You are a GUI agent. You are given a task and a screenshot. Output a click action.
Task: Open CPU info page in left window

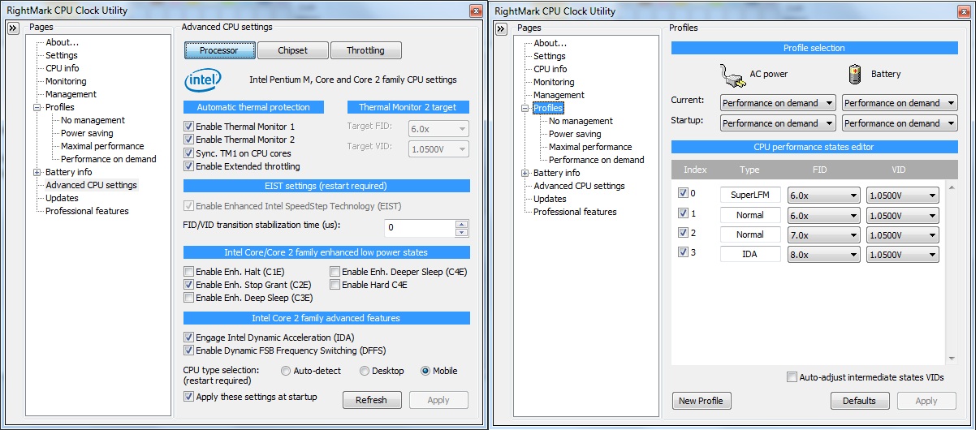pyautogui.click(x=63, y=68)
